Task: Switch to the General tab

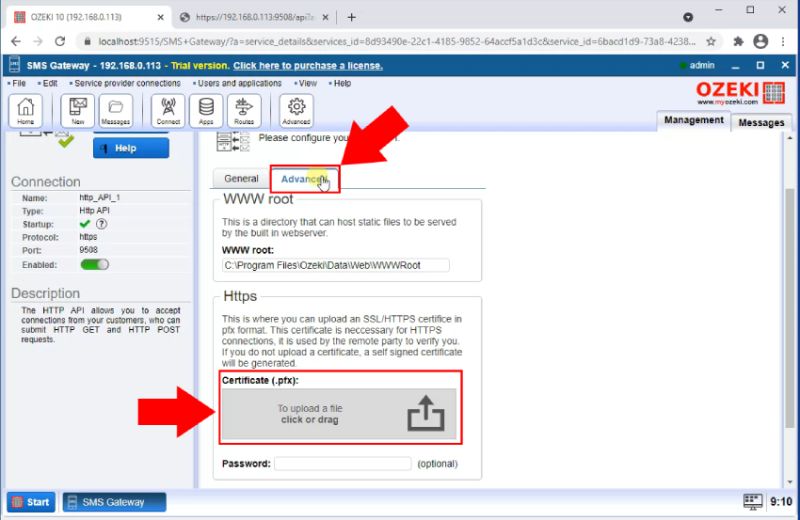Action: tap(241, 179)
